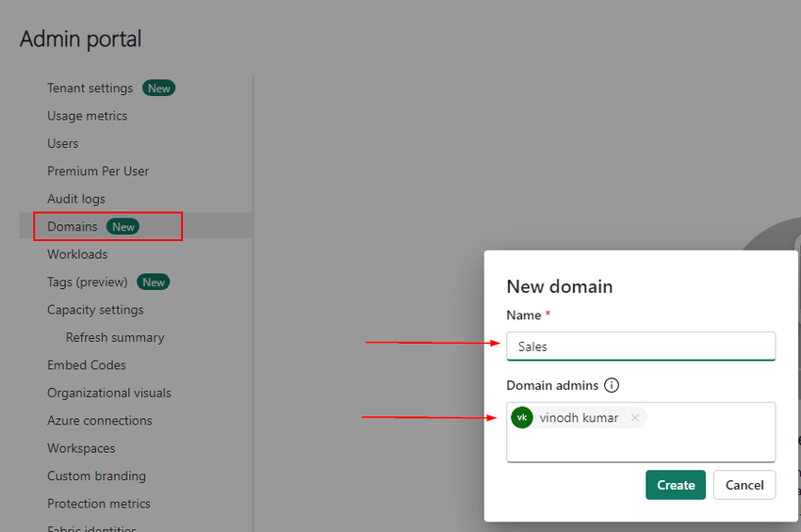Image resolution: width=801 pixels, height=532 pixels.
Task: Click the Admin portal heading
Action: pos(80,39)
